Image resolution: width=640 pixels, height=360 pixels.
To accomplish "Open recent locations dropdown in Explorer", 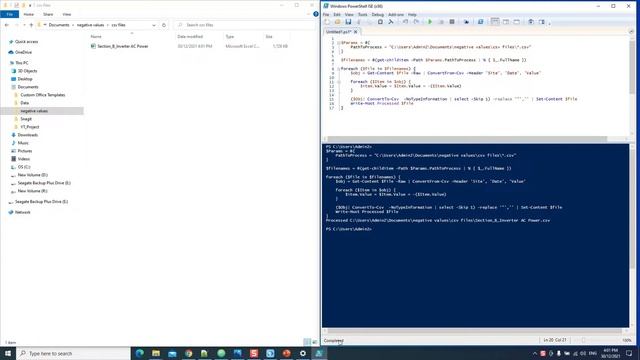I will pyautogui.click(x=24, y=25).
